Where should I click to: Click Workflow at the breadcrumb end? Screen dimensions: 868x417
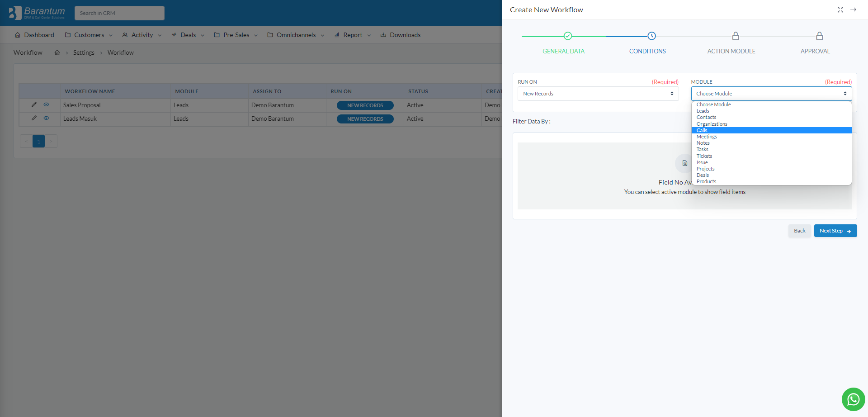tap(121, 52)
